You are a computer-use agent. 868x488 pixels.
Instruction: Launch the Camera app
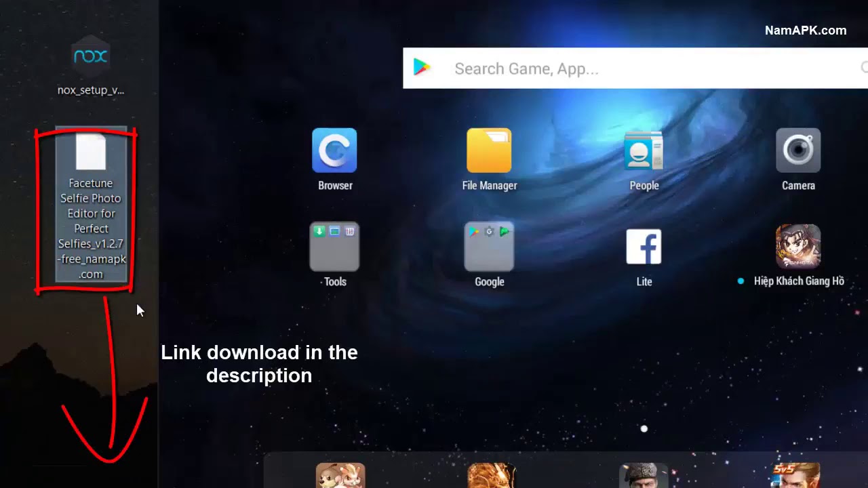coord(798,150)
